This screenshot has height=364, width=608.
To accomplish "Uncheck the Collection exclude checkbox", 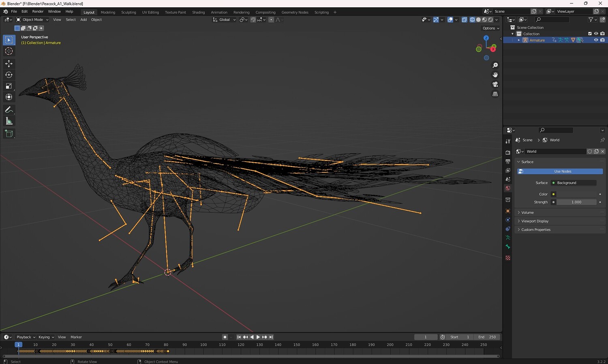I will click(x=590, y=34).
